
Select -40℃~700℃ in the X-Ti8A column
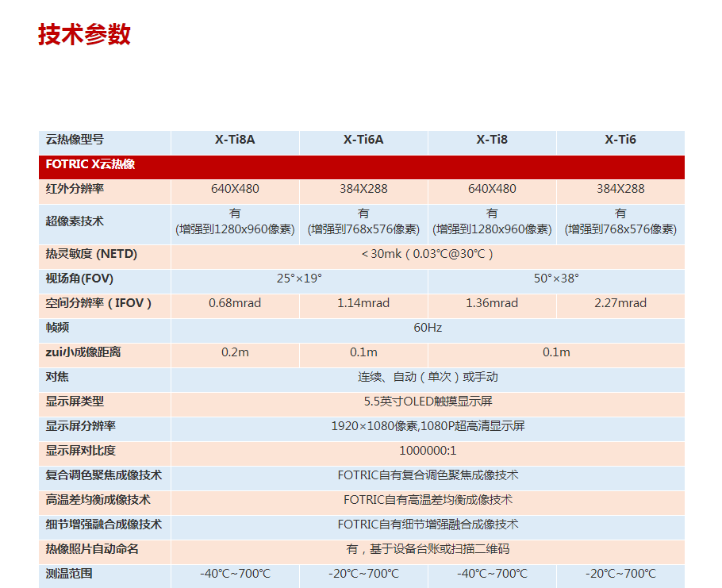(x=235, y=574)
